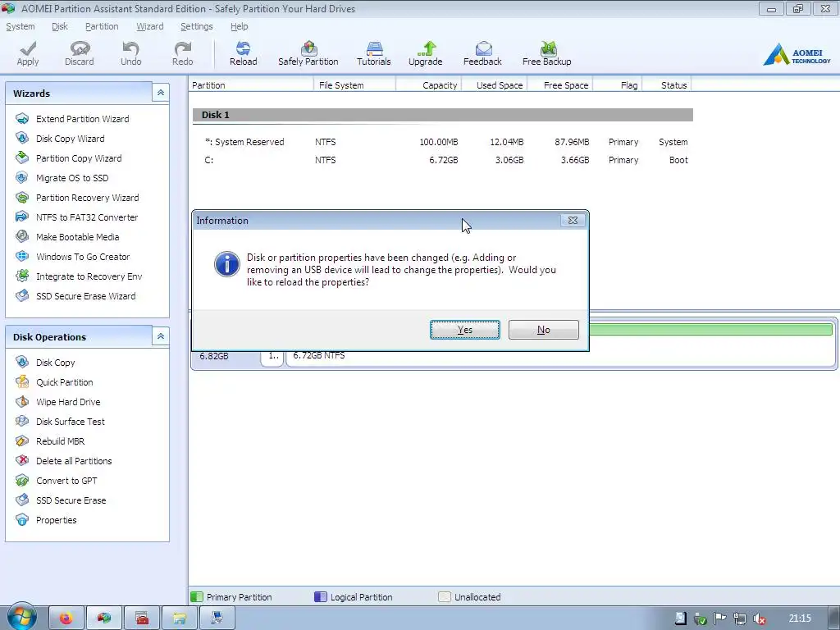Click the taskbar clock showing 21:15
Viewport: 840px width, 630px height.
click(800, 619)
